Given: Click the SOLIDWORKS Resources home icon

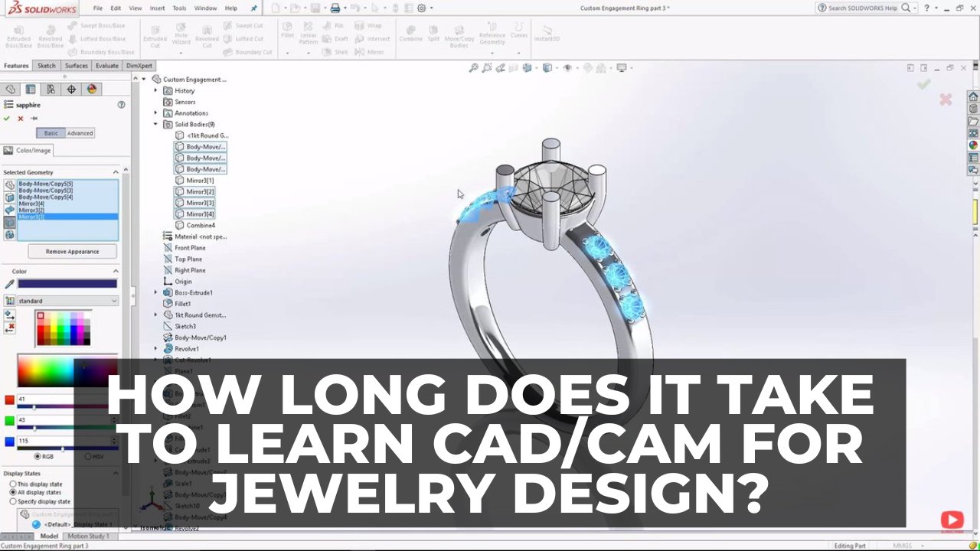Looking at the screenshot, I should coord(973,97).
